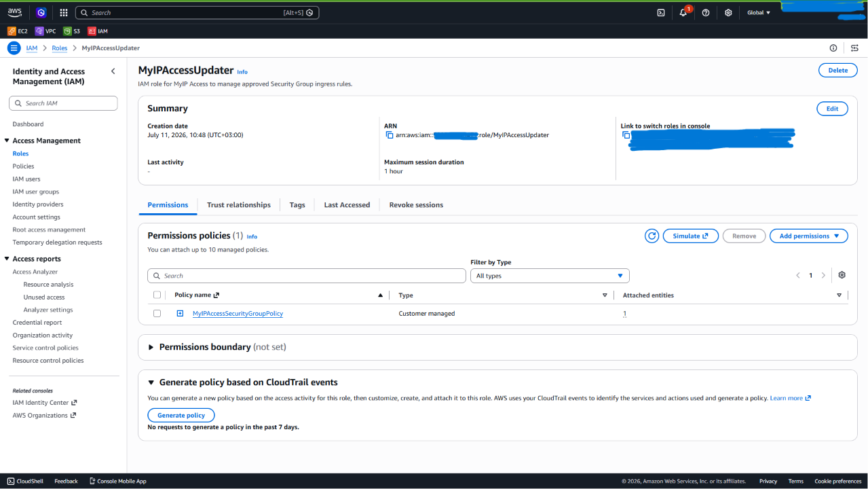The height and width of the screenshot is (489, 868).
Task: Toggle the hamburger navigation menu icon
Action: coord(14,48)
